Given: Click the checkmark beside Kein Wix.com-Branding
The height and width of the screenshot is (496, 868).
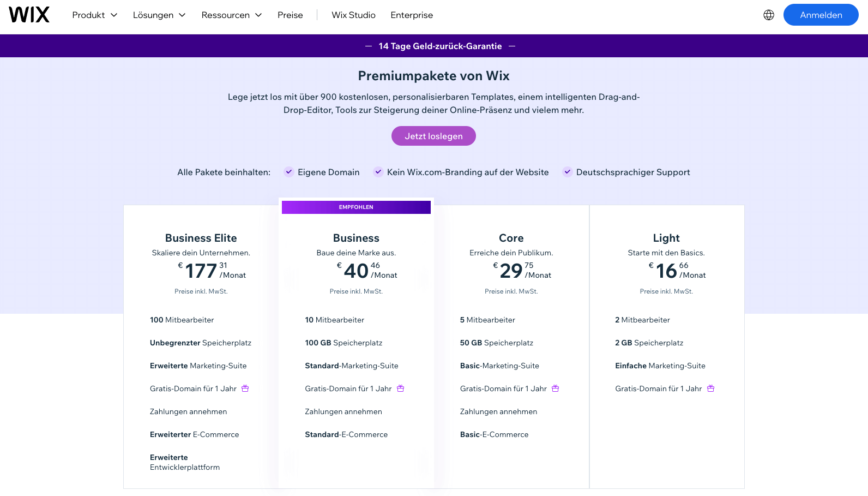Looking at the screenshot, I should coord(378,172).
